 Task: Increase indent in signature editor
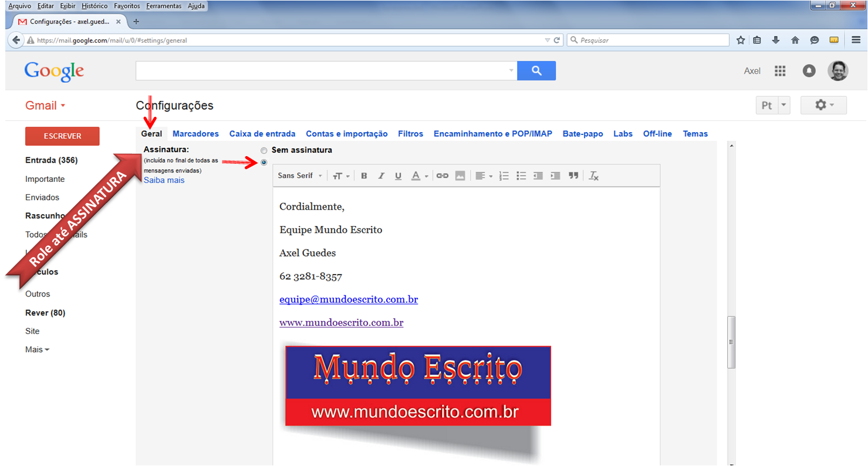pos(556,175)
